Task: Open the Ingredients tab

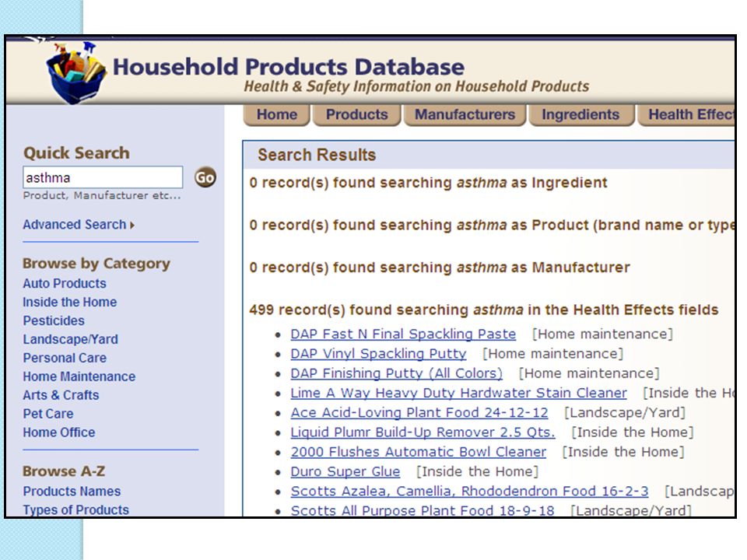Action: point(580,115)
